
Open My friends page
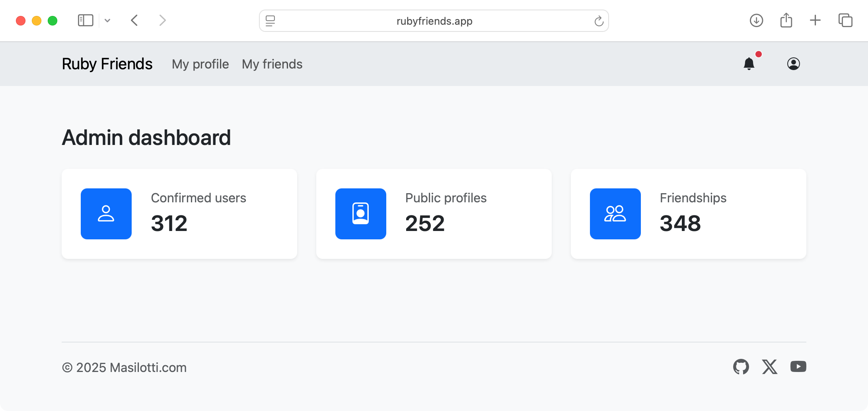(x=272, y=64)
